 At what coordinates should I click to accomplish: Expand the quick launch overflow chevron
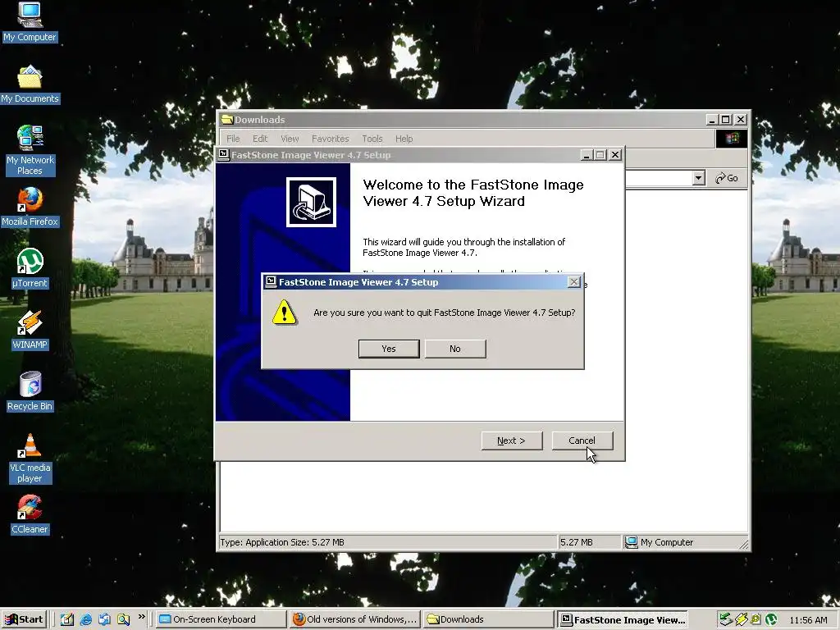pyautogui.click(x=141, y=617)
